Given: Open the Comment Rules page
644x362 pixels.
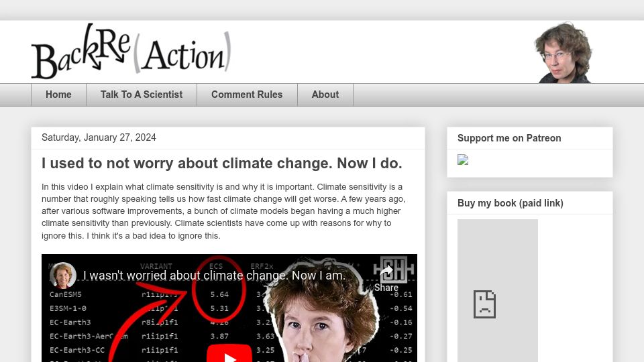Looking at the screenshot, I should tap(247, 95).
